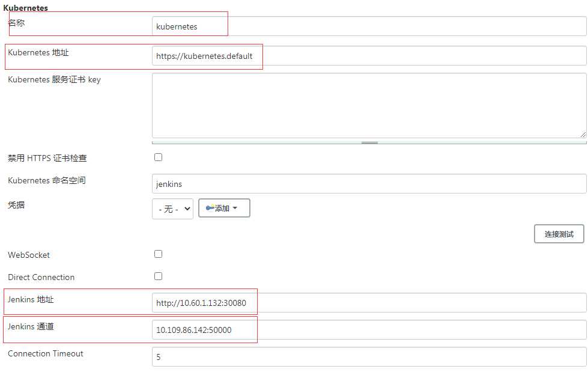Click the 名称 field containing kubernetes
The image size is (588, 372).
[369, 26]
